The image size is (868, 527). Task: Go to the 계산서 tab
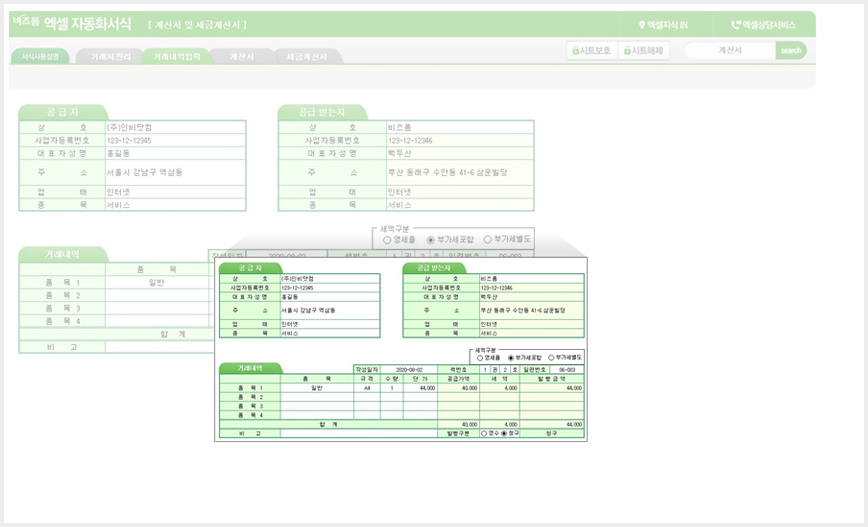tap(242, 56)
